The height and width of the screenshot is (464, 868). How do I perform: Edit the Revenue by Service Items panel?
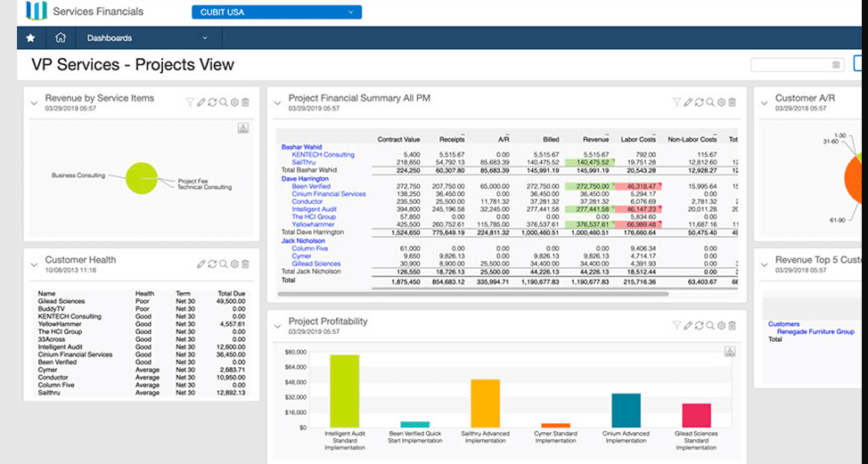pyautogui.click(x=201, y=102)
